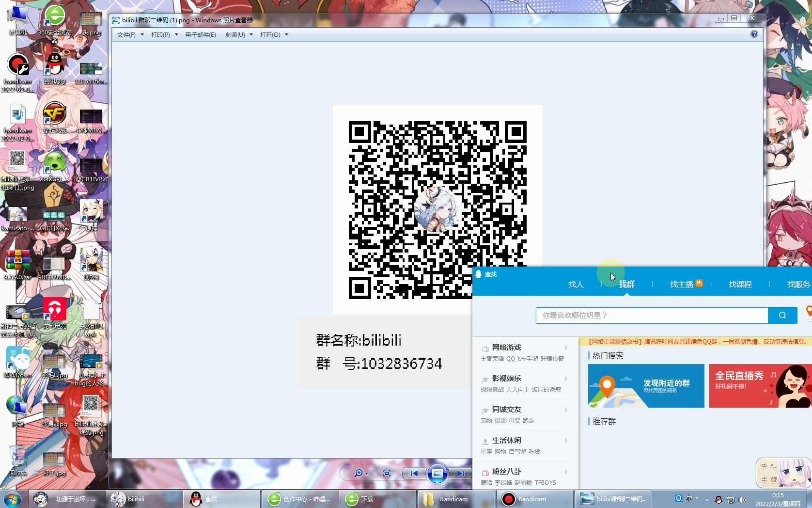The width and height of the screenshot is (812, 508).
Task: Open the 文件(F) menu in Photo Viewer
Action: [x=130, y=35]
